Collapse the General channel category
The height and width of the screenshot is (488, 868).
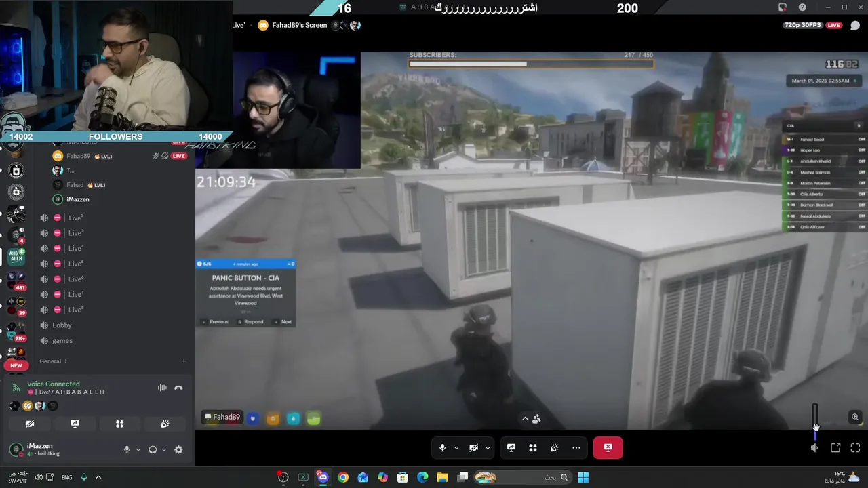pos(53,361)
